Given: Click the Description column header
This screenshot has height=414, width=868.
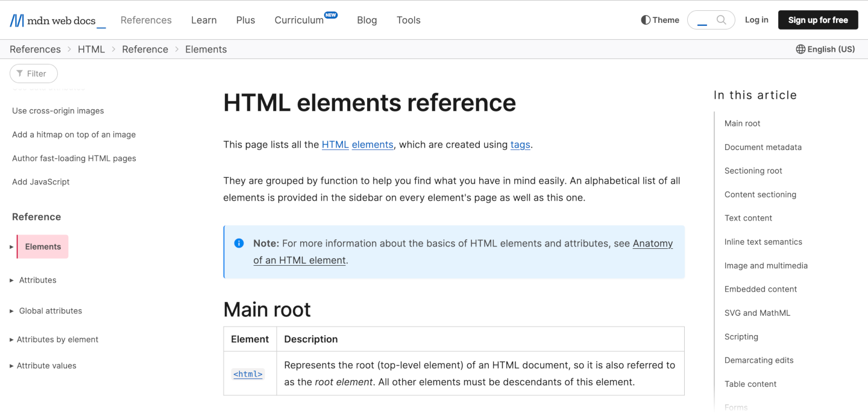Looking at the screenshot, I should 310,339.
